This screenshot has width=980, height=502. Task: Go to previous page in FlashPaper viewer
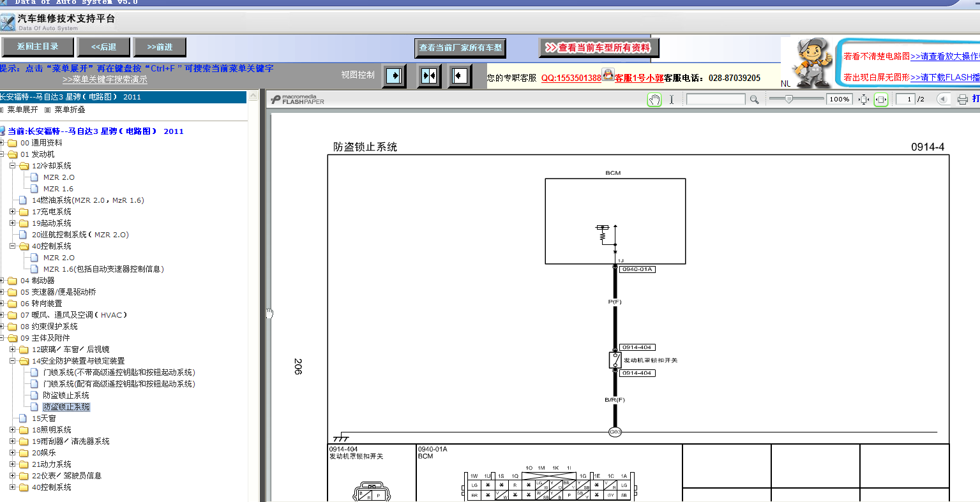[x=942, y=99]
